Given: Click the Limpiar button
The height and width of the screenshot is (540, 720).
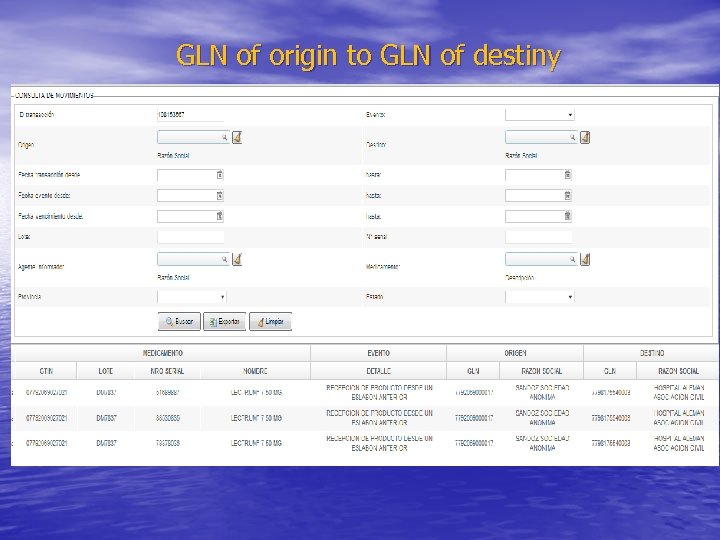Looking at the screenshot, I should (270, 321).
